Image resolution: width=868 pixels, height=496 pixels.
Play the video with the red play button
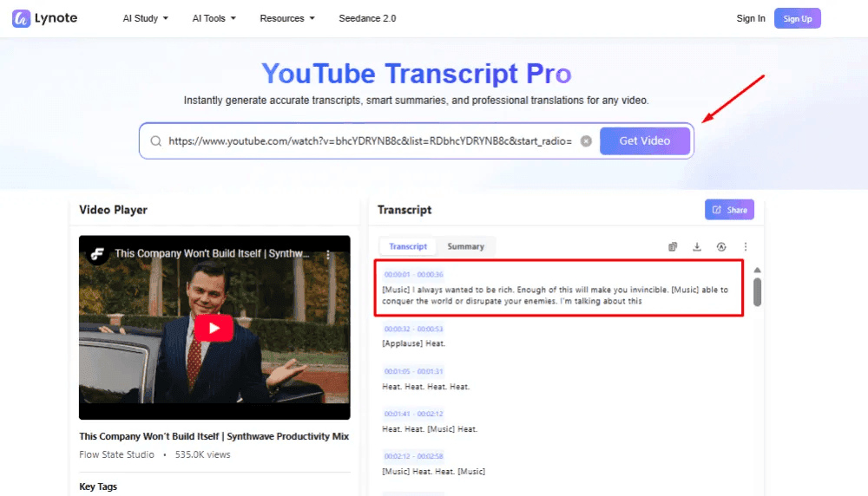coord(214,328)
